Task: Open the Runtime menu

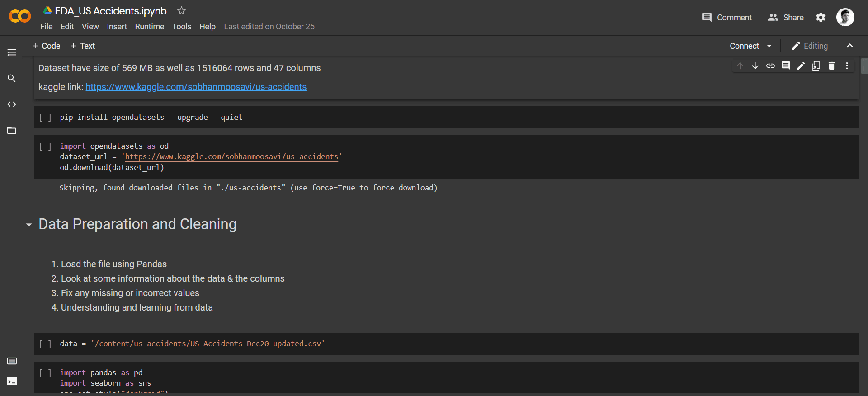Action: [149, 27]
